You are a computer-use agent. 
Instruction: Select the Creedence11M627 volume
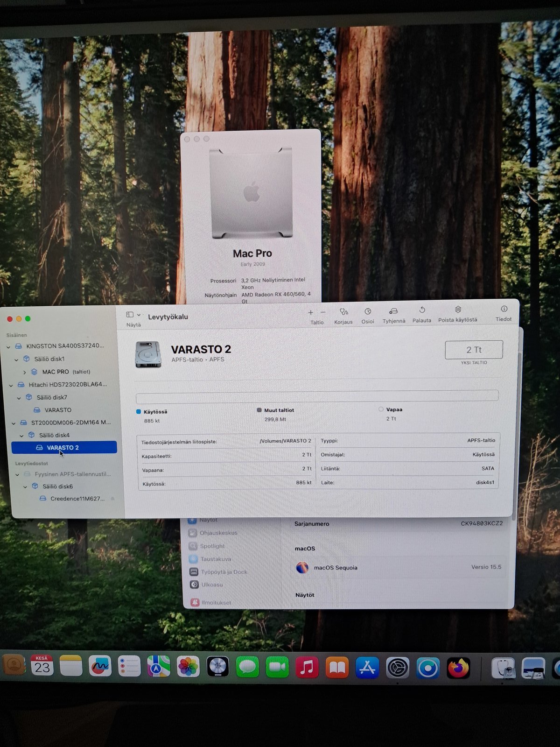77,499
